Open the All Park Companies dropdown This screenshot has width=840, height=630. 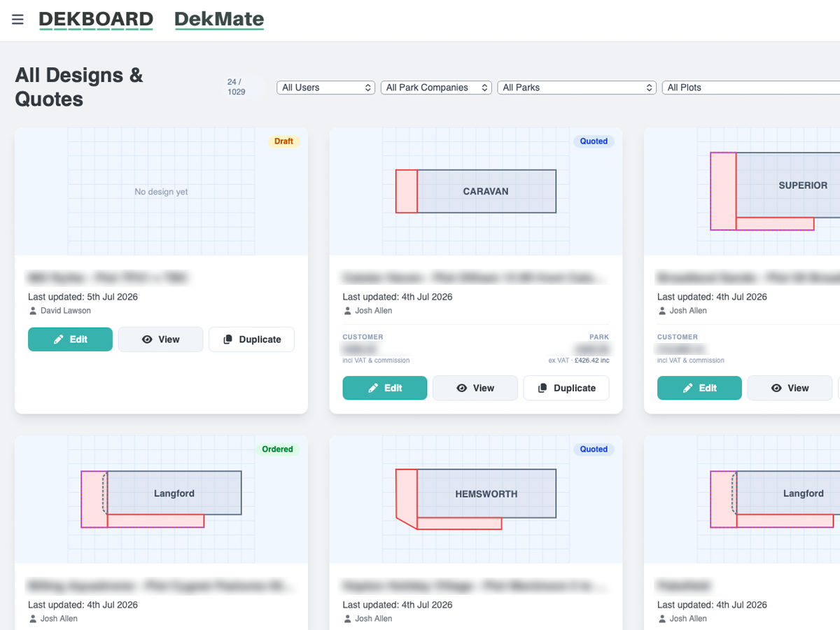(436, 87)
